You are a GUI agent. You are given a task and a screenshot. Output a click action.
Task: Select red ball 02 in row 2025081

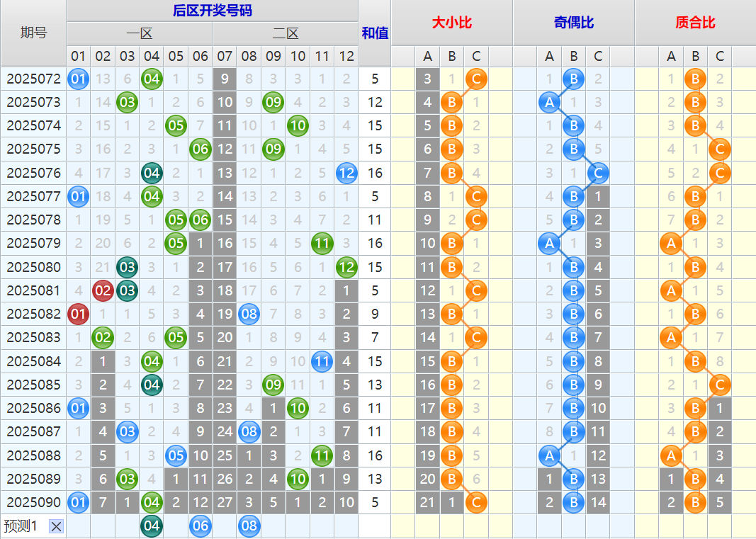[103, 290]
